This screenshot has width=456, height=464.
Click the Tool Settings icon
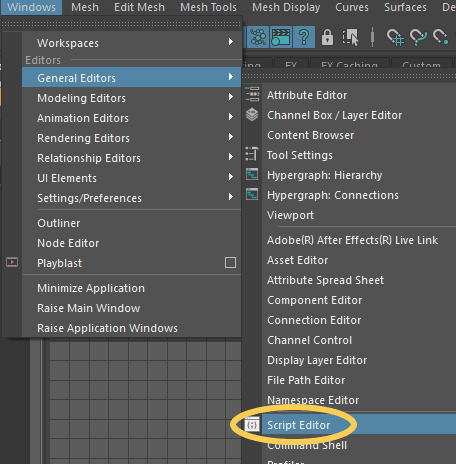[252, 155]
